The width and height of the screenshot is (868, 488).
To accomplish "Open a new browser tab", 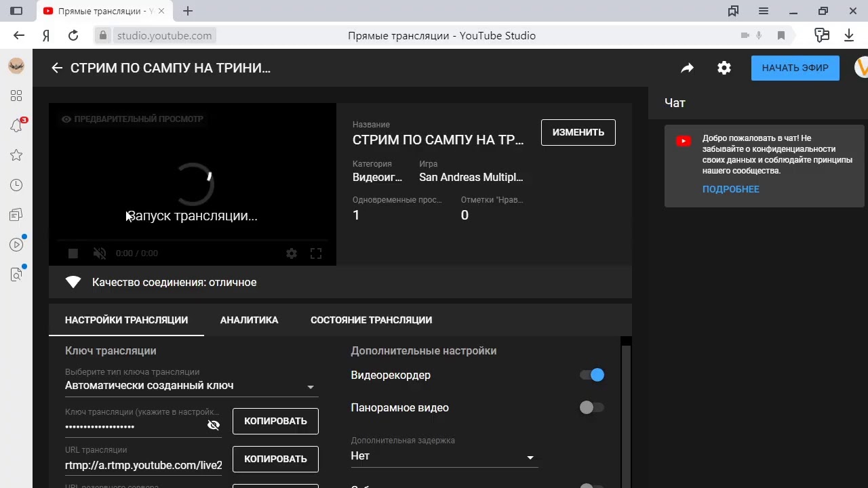I will [x=188, y=11].
